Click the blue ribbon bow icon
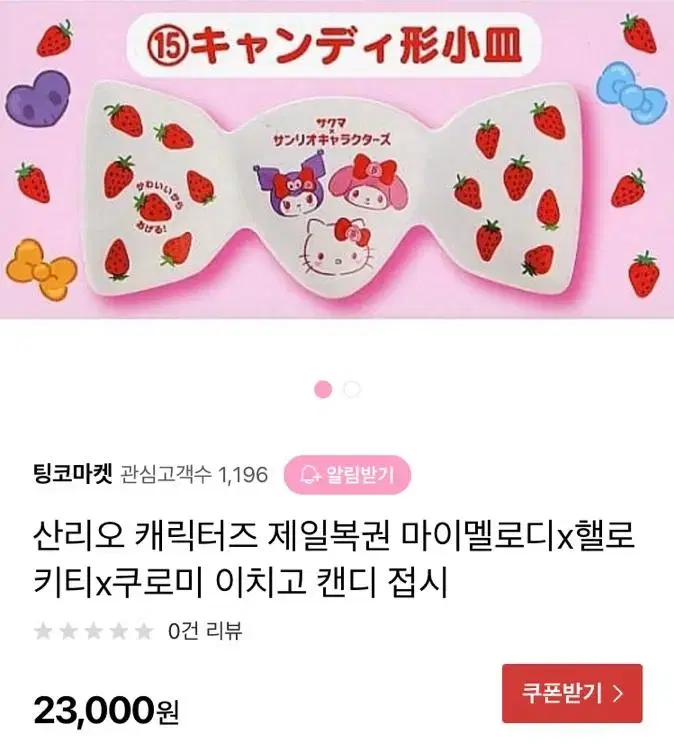 pyautogui.click(x=631, y=93)
